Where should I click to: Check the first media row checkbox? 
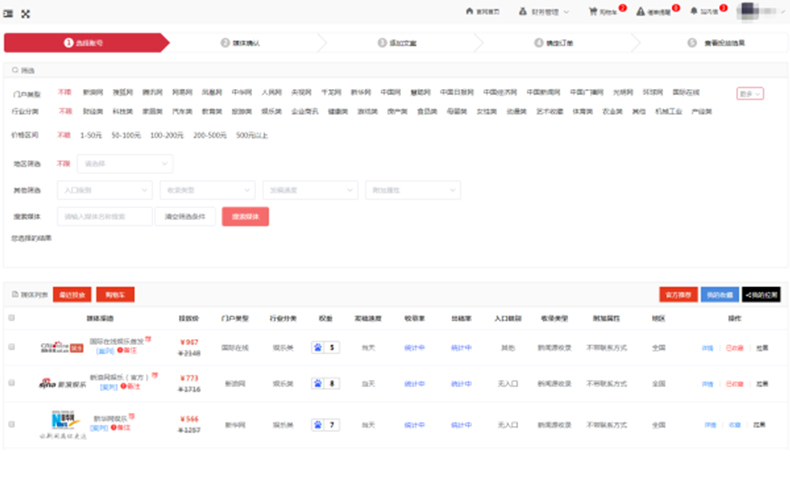coord(12,347)
